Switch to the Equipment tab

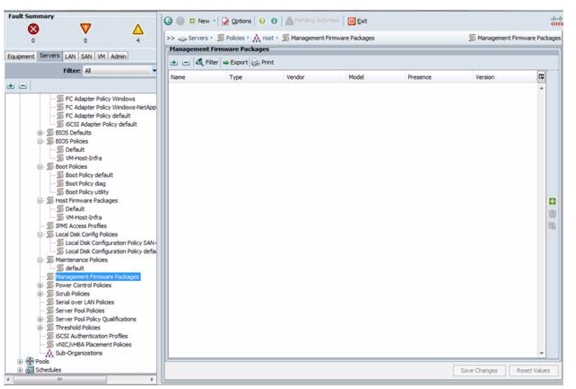pyautogui.click(x=21, y=56)
